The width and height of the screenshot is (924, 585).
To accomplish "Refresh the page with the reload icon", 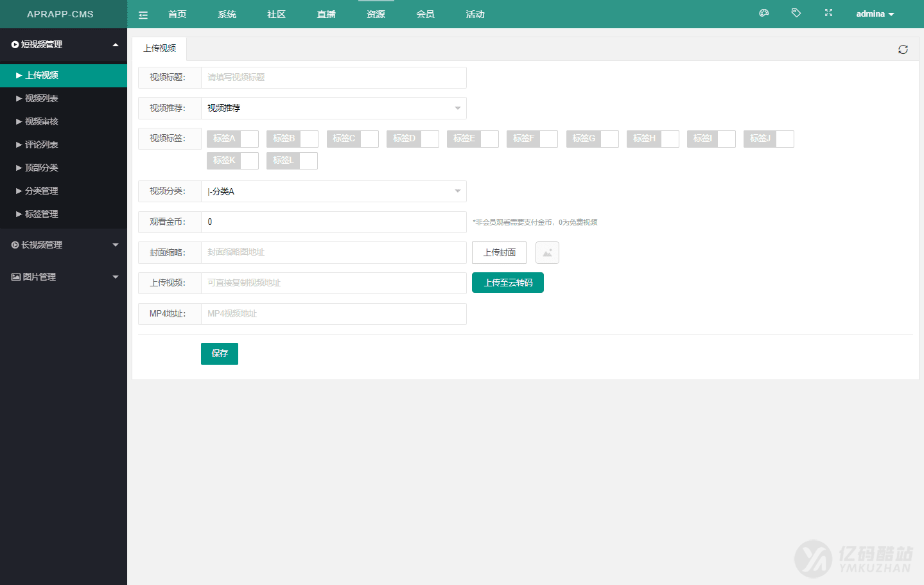I will point(903,49).
